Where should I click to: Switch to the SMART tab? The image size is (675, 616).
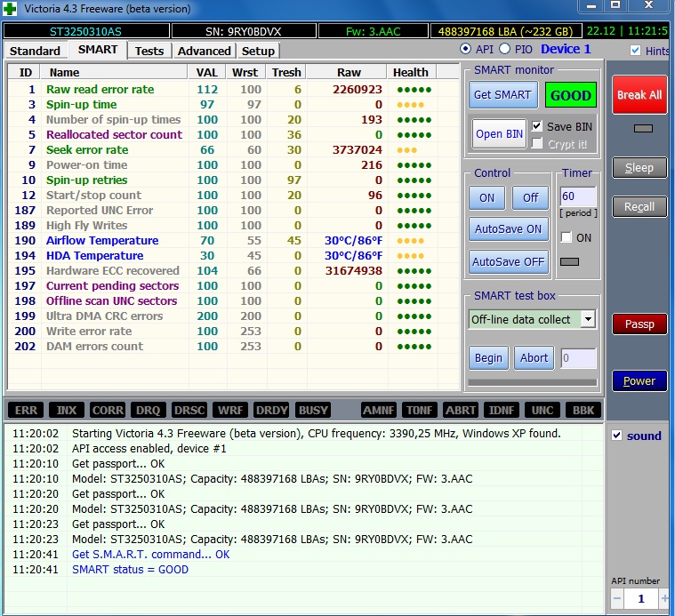98,50
